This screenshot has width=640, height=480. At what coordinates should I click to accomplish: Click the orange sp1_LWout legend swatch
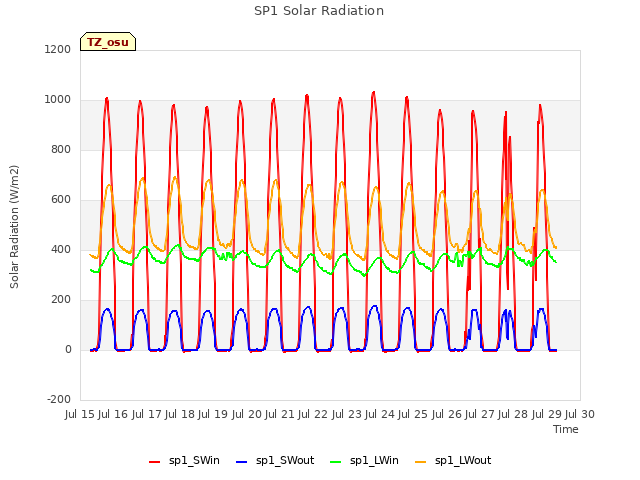[x=421, y=462]
